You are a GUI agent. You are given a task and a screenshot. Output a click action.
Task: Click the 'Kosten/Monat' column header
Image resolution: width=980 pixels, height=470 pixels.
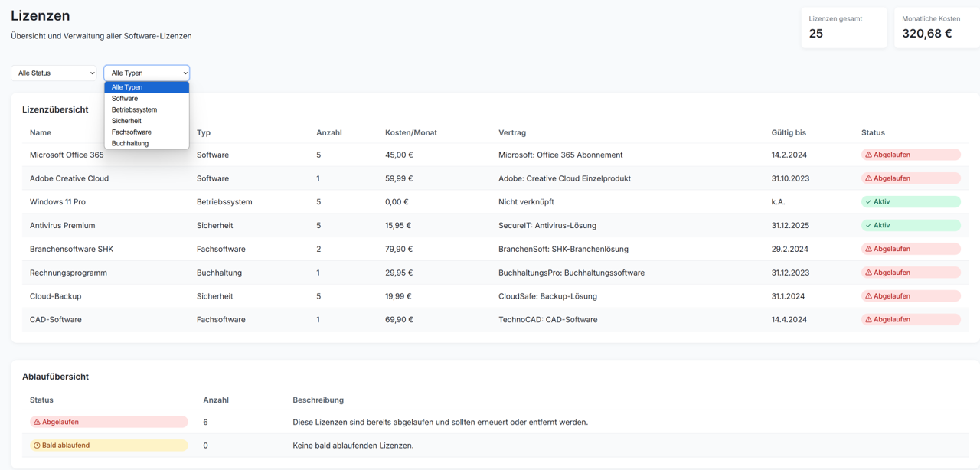tap(410, 132)
